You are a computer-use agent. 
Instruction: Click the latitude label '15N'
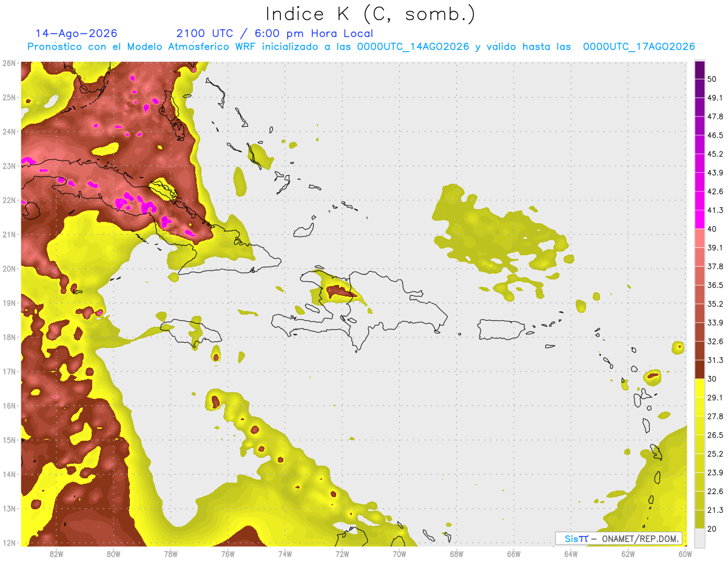click(x=9, y=440)
